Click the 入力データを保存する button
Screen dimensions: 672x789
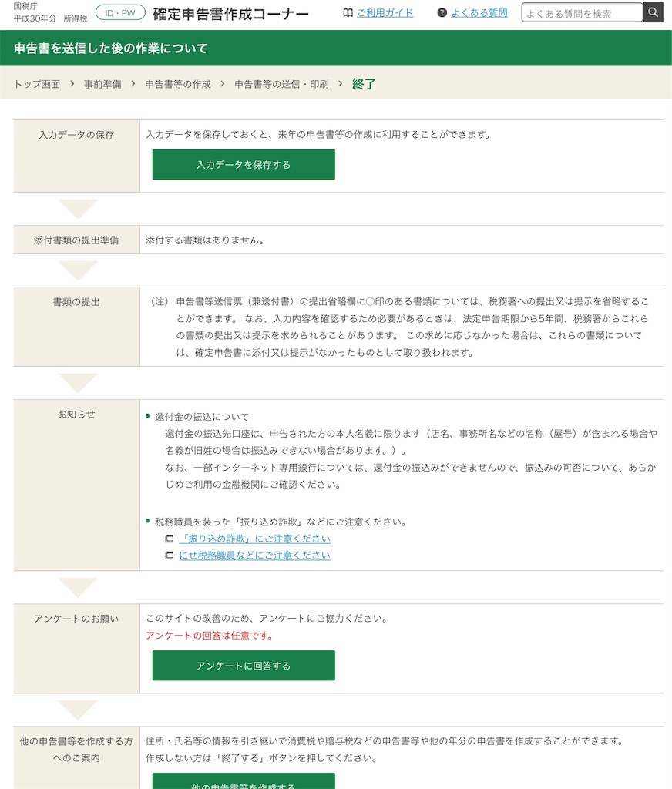pyautogui.click(x=244, y=164)
